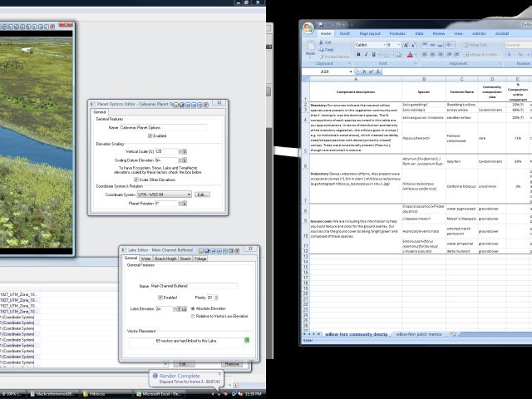Open the Water tab in Lake Editor

[x=145, y=259]
